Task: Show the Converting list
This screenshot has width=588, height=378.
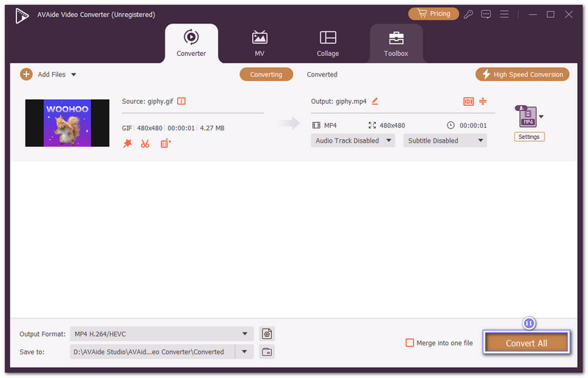Action: 266,74
